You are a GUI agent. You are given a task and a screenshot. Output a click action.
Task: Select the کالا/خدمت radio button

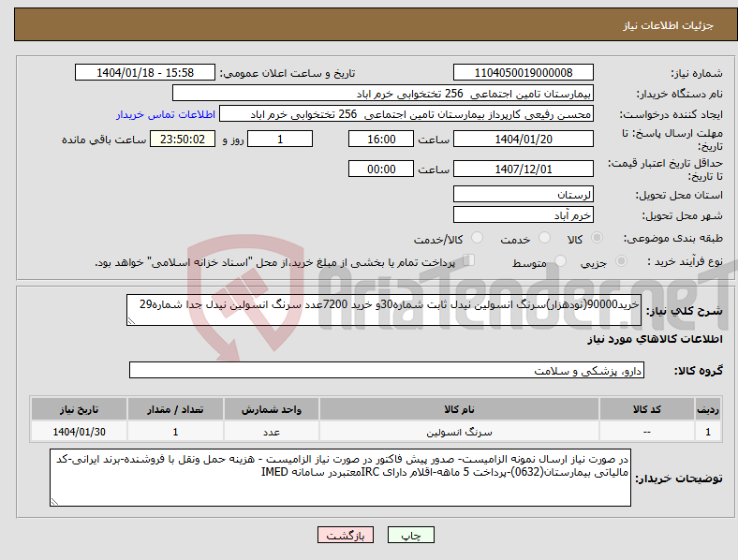point(478,238)
